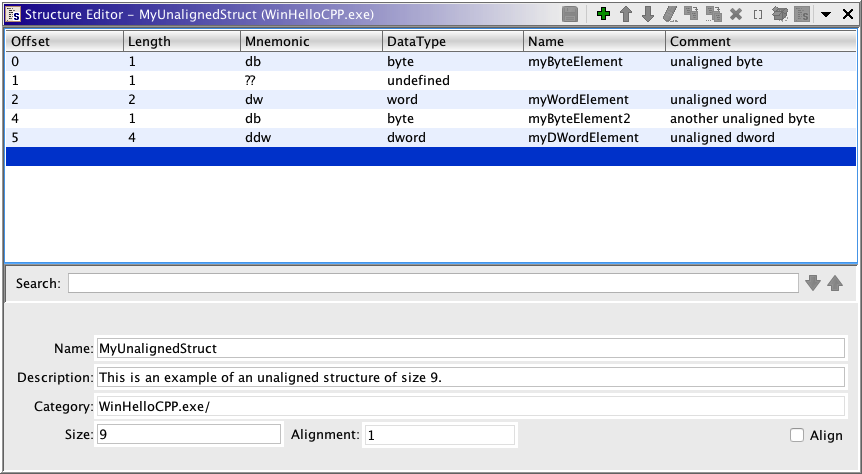The height and width of the screenshot is (474, 862).
Task: Click length 2 cell in word row
Action: tap(181, 100)
